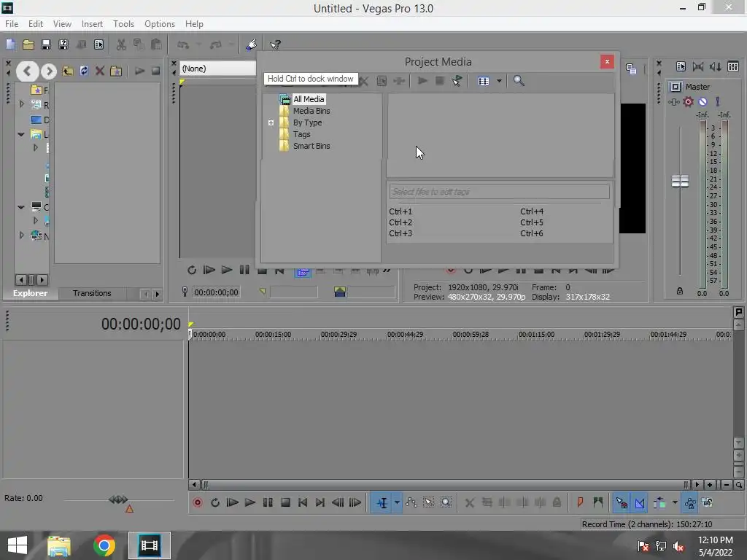Open the Tools menu
The width and height of the screenshot is (747, 560).
click(123, 24)
